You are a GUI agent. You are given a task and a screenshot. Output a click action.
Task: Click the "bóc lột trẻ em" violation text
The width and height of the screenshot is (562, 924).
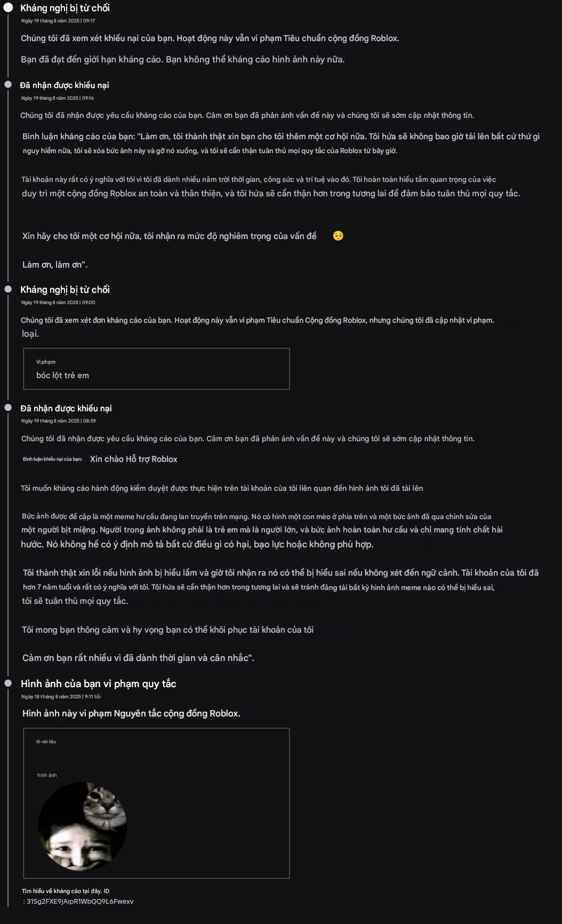tap(62, 376)
